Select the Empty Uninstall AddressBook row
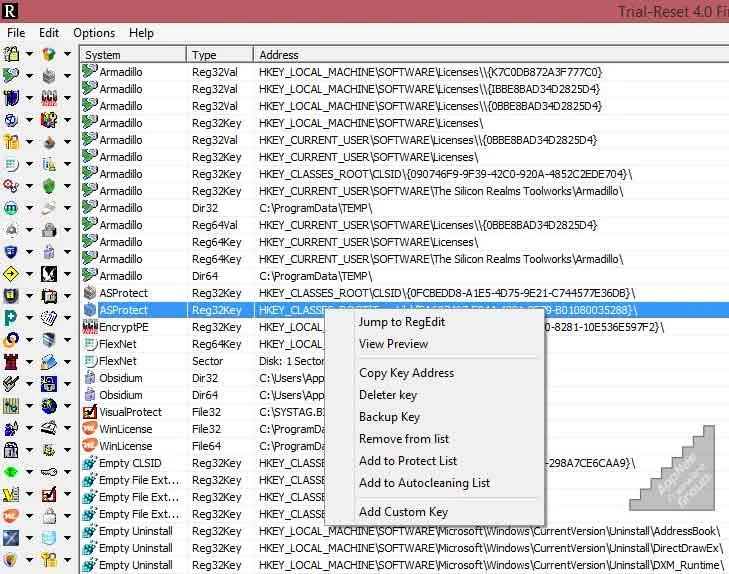 pos(404,531)
